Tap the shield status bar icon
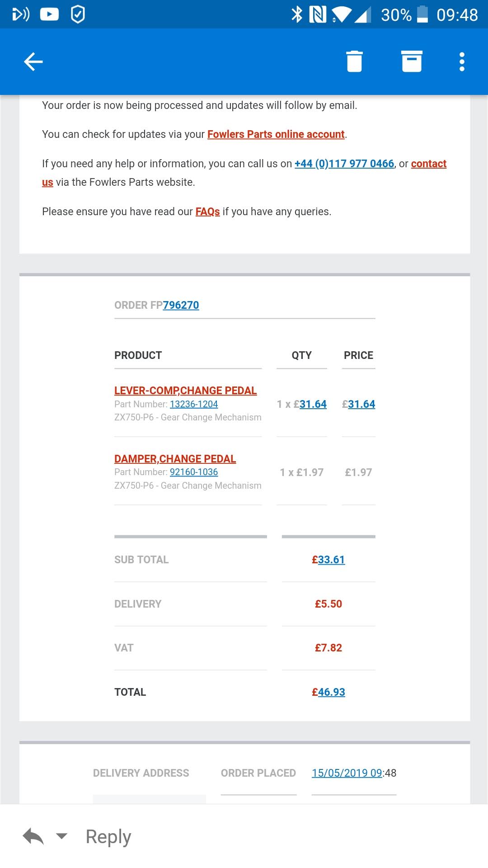Image resolution: width=488 pixels, height=868 pixels. coord(78,14)
